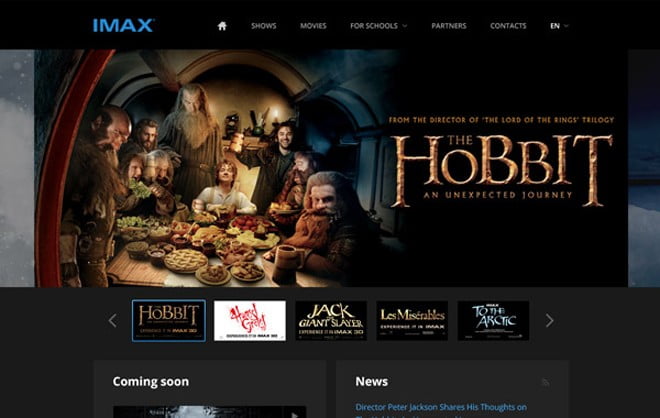660x418 pixels.
Task: Select the To the Arctic thumbnail
Action: [x=493, y=321]
